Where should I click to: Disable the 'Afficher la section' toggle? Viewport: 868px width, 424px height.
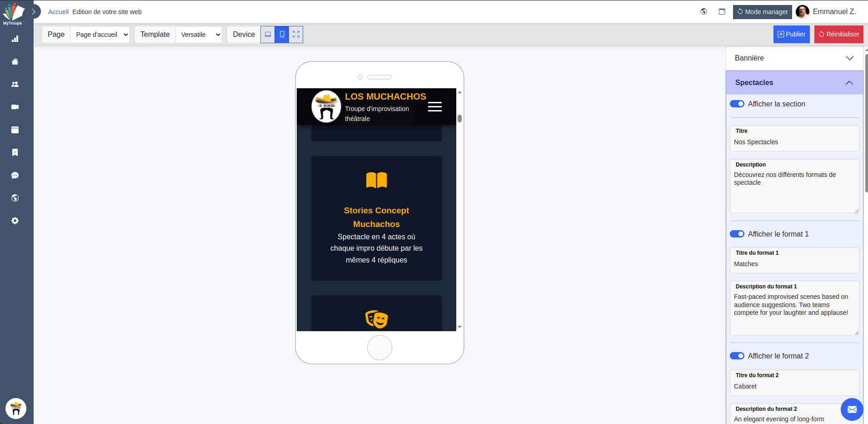738,104
